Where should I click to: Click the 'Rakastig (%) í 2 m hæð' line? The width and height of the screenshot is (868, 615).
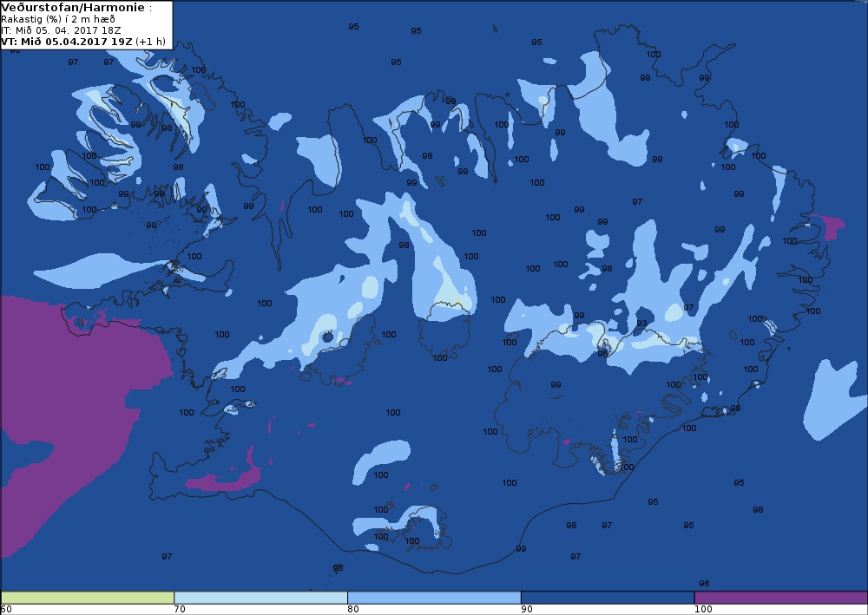tap(58, 19)
